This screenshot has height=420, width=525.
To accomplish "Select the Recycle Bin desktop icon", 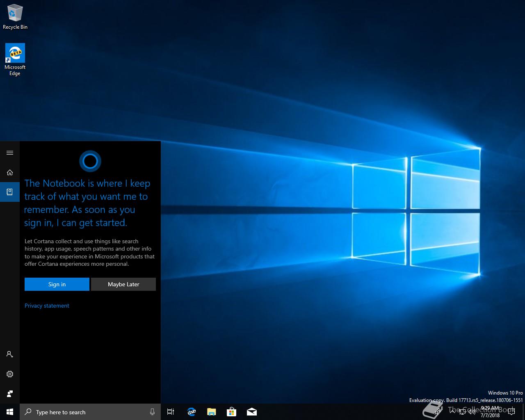I will pos(15,17).
